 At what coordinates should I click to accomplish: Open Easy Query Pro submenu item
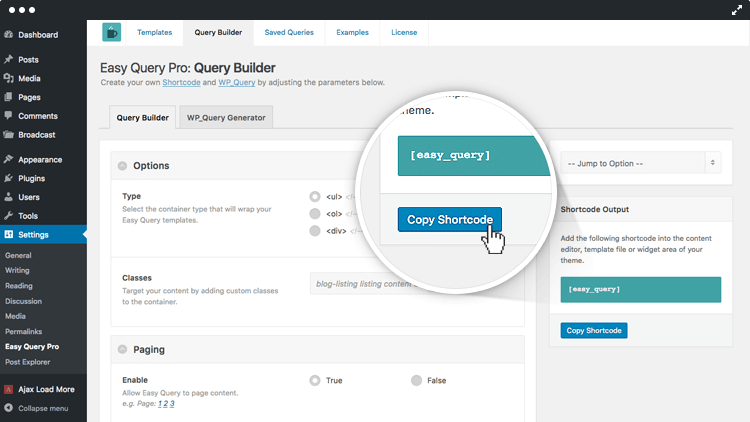(x=32, y=346)
